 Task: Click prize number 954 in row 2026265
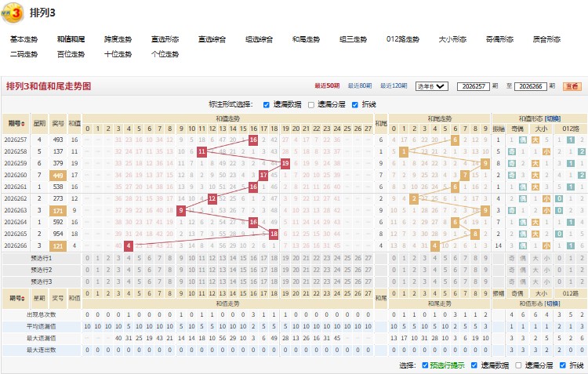click(x=58, y=234)
